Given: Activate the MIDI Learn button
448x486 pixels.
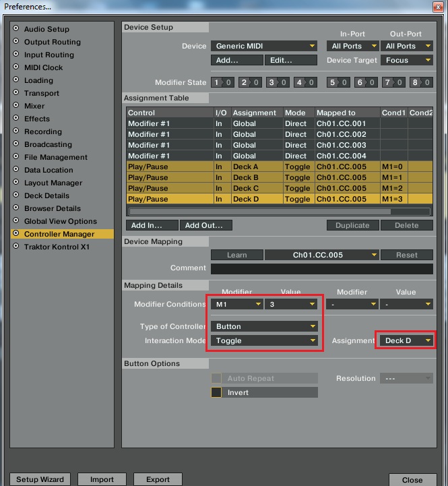Looking at the screenshot, I should pyautogui.click(x=237, y=255).
